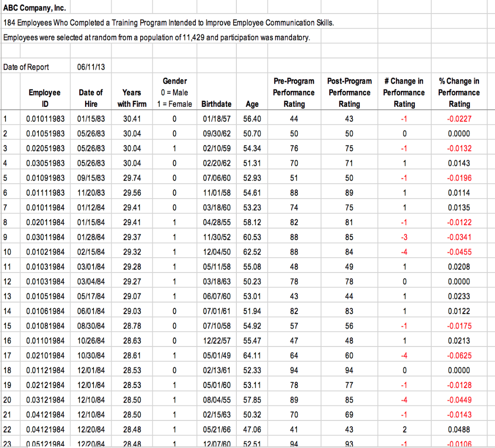Select the ABC Company, Inc. title cell
The image size is (495, 448).
35,8
